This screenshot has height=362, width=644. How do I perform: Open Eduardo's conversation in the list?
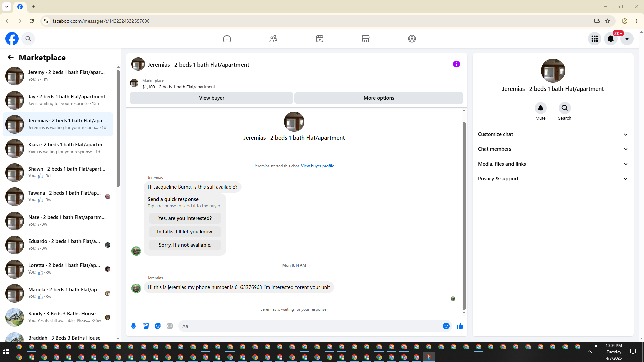pos(58,245)
